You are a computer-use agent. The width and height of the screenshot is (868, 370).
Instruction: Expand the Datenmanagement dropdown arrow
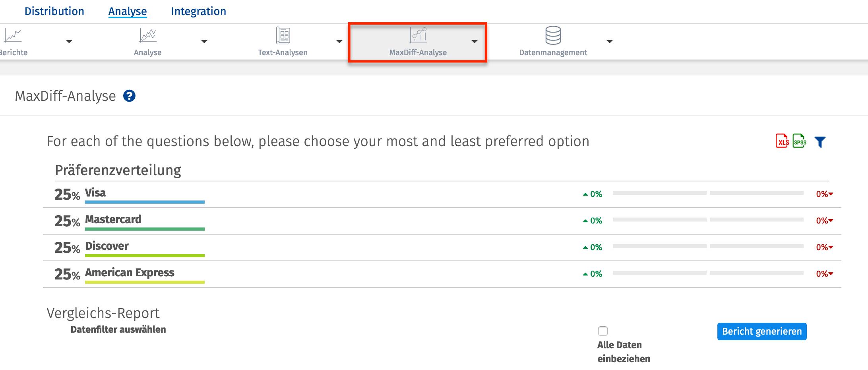[x=610, y=41]
